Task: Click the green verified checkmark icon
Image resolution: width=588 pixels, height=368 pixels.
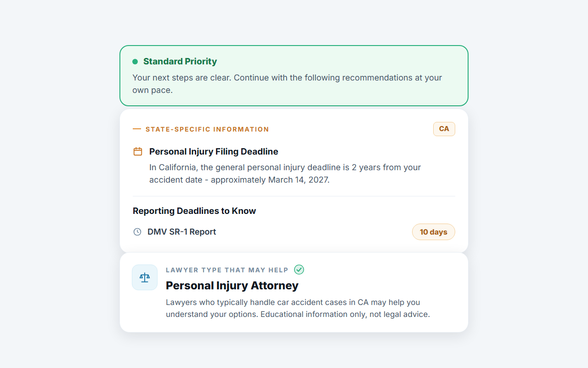Action: pos(299,270)
